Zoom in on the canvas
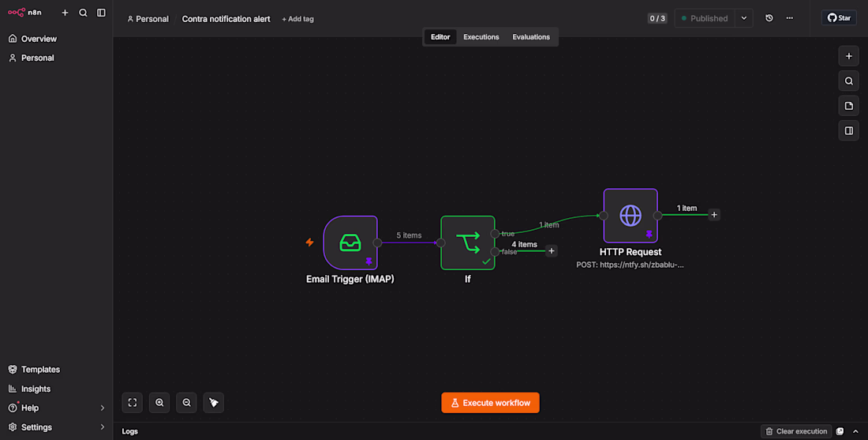 click(159, 403)
